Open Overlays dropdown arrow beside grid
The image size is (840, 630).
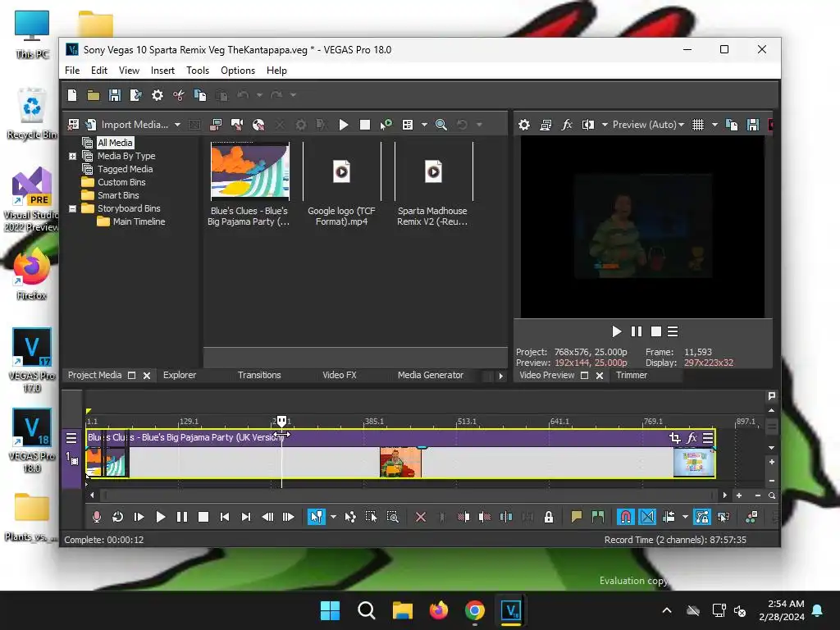click(714, 125)
